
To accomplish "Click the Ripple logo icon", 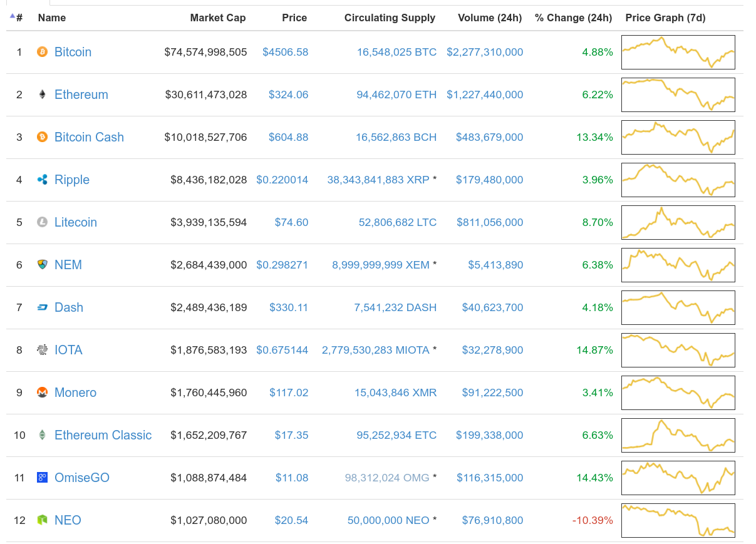I will click(x=42, y=180).
